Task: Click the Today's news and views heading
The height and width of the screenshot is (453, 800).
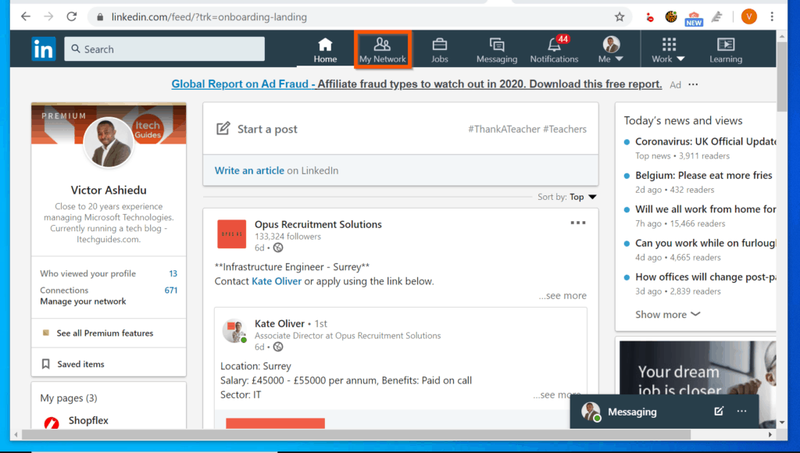Action: pyautogui.click(x=683, y=120)
